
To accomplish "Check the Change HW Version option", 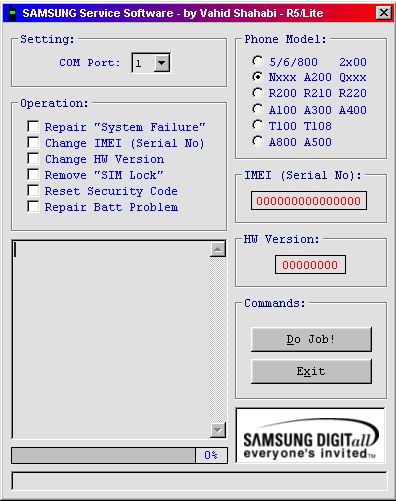I will point(33,158).
